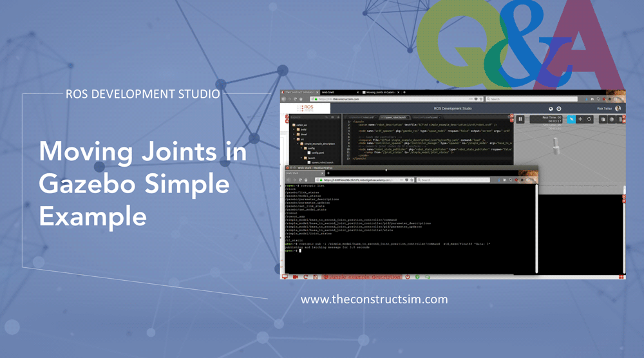Bookmark theconstructsim page with star icon
The image size is (644, 358).
click(480, 99)
